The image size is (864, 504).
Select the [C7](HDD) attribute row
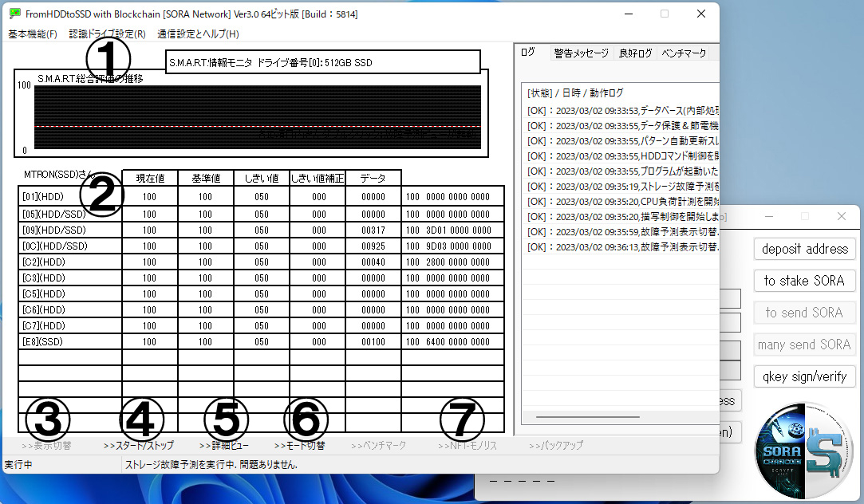[261, 325]
